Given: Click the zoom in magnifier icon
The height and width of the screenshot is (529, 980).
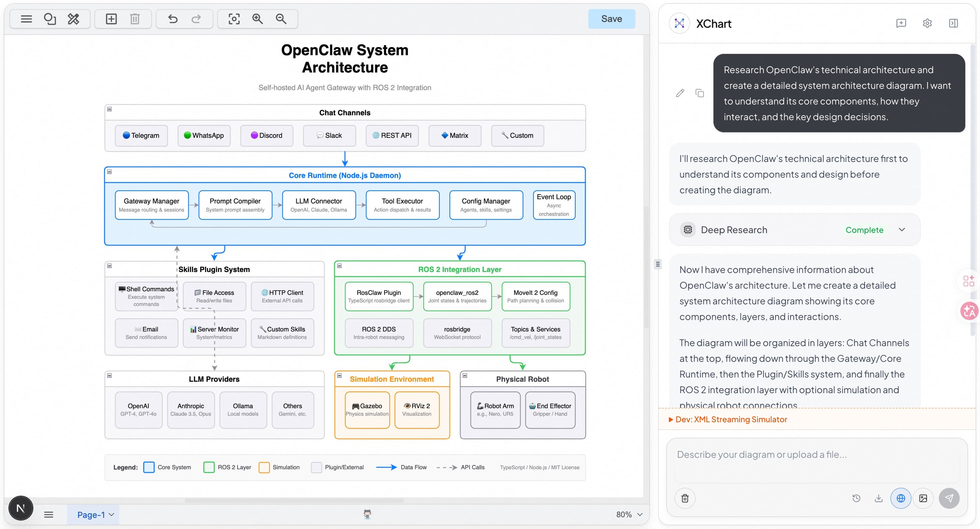Looking at the screenshot, I should click(x=257, y=19).
